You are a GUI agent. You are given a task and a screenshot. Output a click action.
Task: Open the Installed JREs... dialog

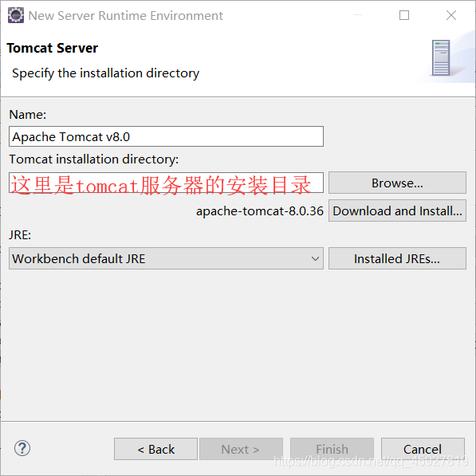(x=397, y=258)
